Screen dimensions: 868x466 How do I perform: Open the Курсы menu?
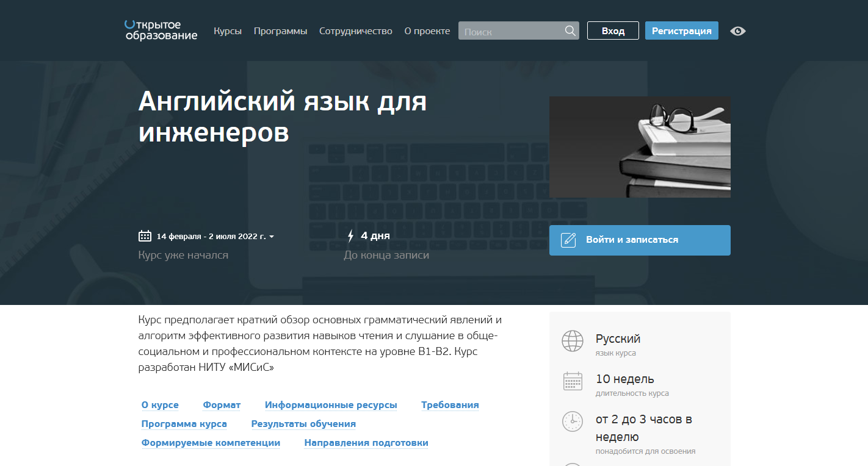coord(228,30)
